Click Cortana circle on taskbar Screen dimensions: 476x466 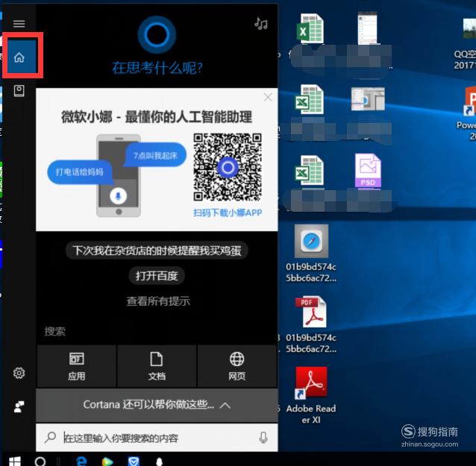click(x=40, y=461)
